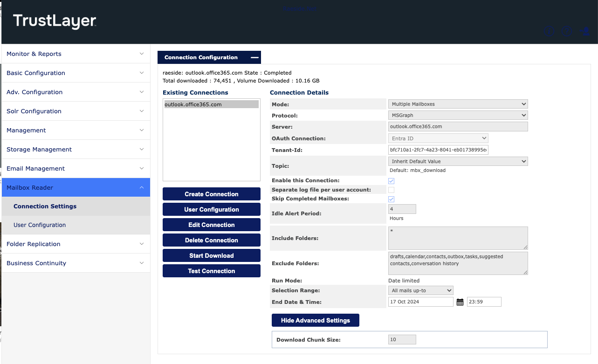This screenshot has width=598, height=364.
Task: Toggle the Enable this Connection checkbox
Action: 392,181
